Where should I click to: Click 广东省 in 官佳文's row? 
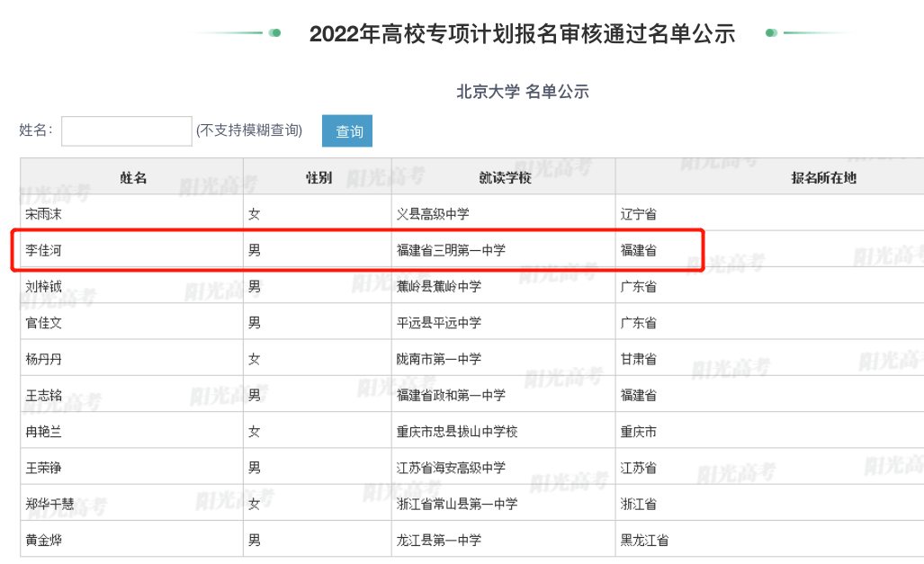point(638,323)
